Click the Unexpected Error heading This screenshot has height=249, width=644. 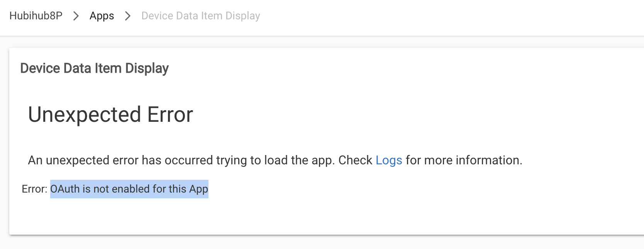pyautogui.click(x=110, y=114)
